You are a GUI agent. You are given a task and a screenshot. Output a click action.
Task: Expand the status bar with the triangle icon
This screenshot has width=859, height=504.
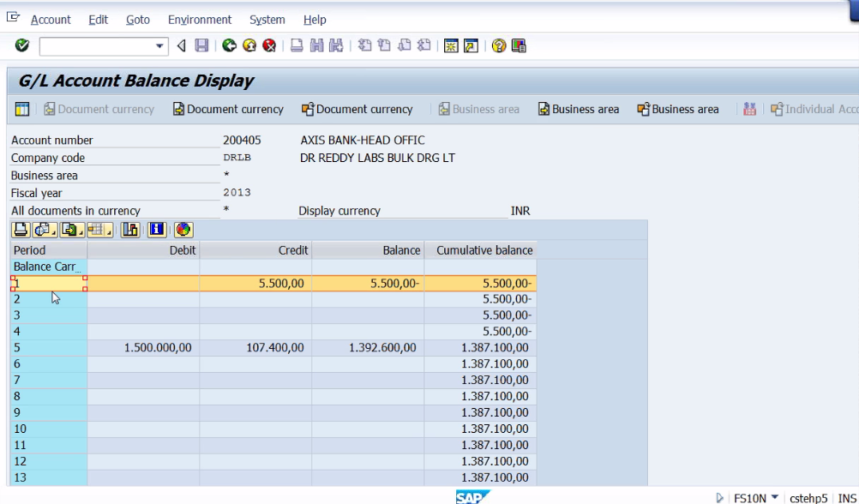click(x=720, y=498)
